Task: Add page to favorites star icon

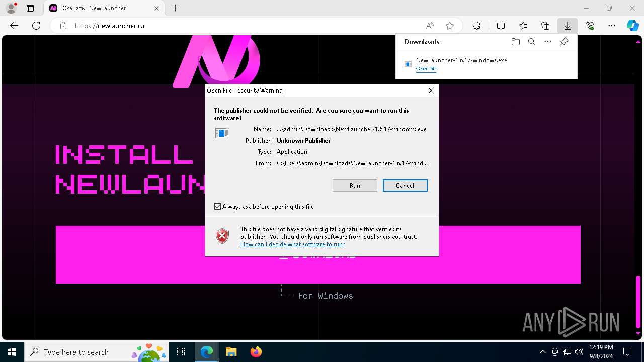Action: coord(450,26)
